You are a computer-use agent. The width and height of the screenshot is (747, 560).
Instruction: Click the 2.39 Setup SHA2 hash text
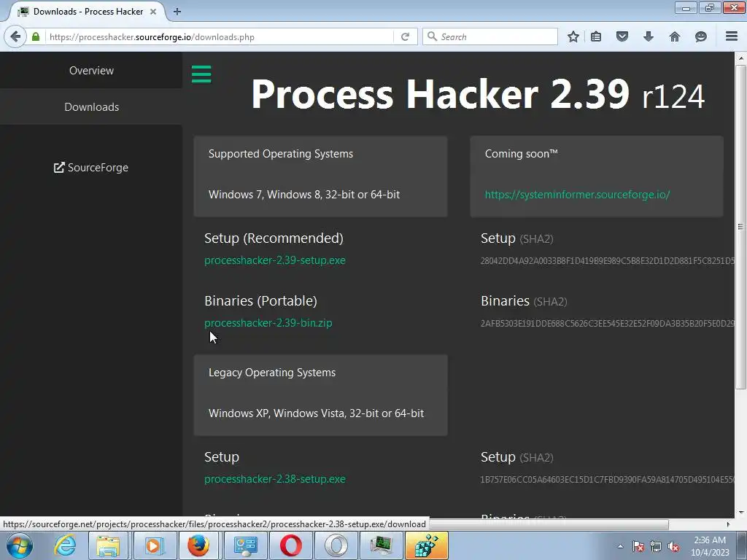[608, 260]
